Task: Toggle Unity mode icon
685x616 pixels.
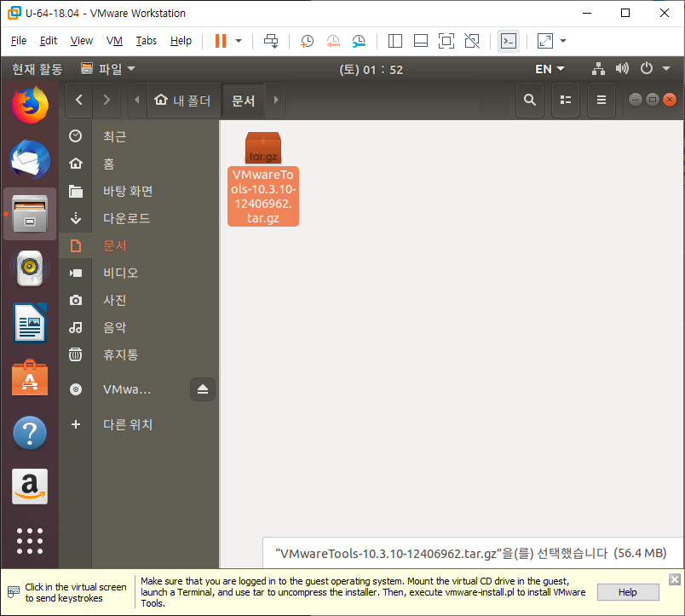Action: (x=472, y=41)
